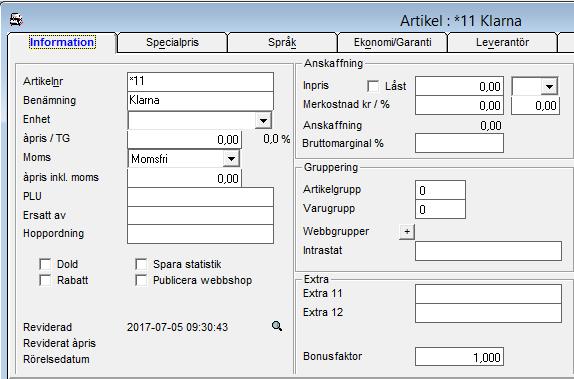Click the Merkostnad kr field
The image size is (574, 379).
pos(459,105)
